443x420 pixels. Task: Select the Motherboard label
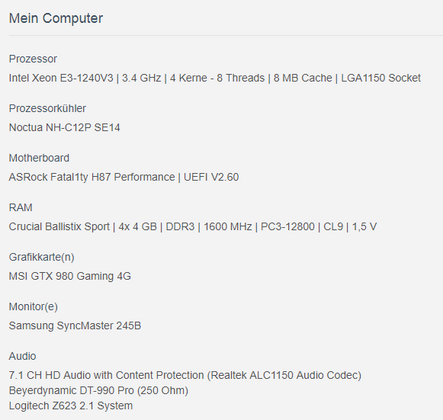pos(39,158)
